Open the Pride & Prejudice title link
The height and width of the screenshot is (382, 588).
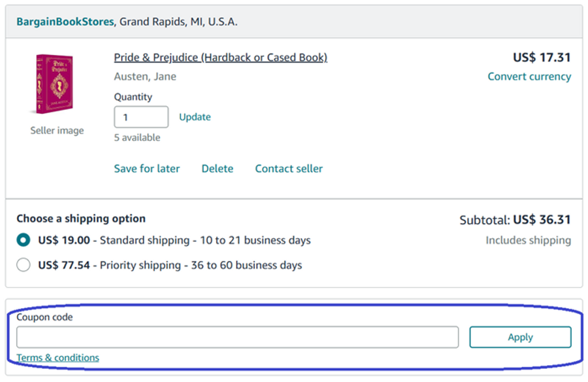click(x=220, y=58)
